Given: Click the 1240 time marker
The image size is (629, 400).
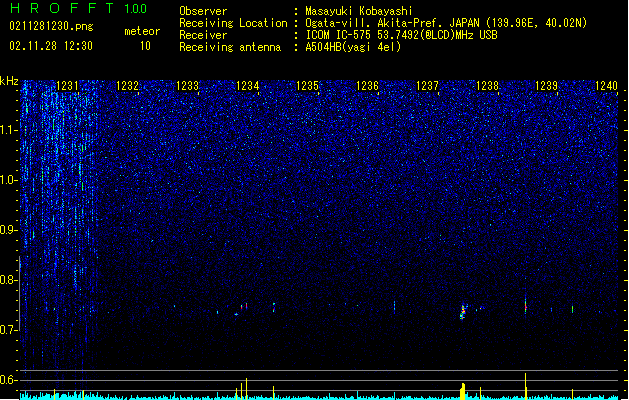Looking at the screenshot, I should (606, 86).
